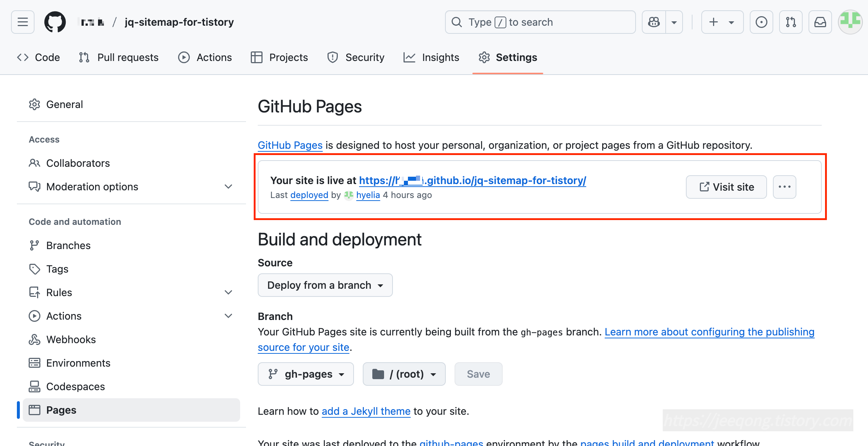Open Webhooks in settings sidebar

(x=71, y=339)
